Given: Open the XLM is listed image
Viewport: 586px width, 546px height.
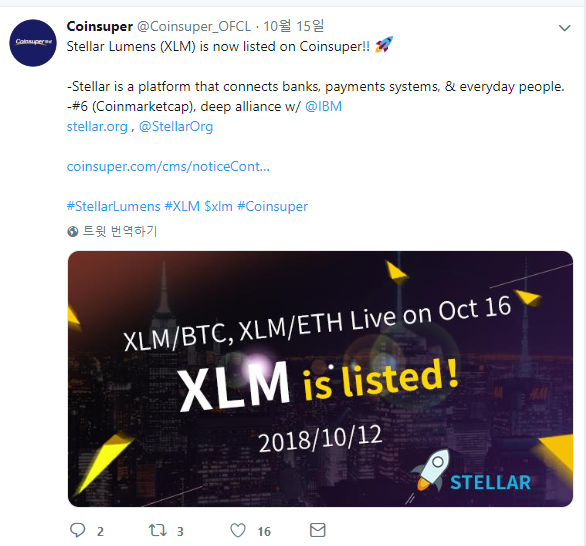Looking at the screenshot, I should tap(320, 379).
